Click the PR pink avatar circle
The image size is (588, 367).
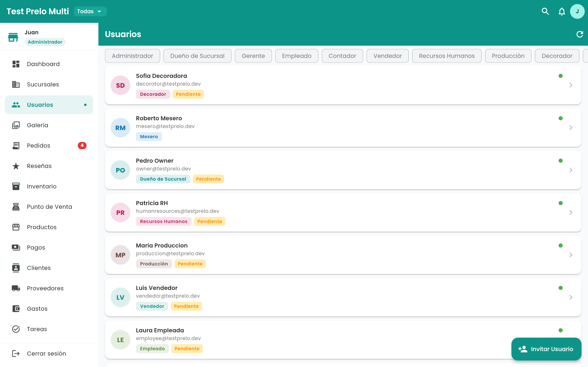(120, 212)
